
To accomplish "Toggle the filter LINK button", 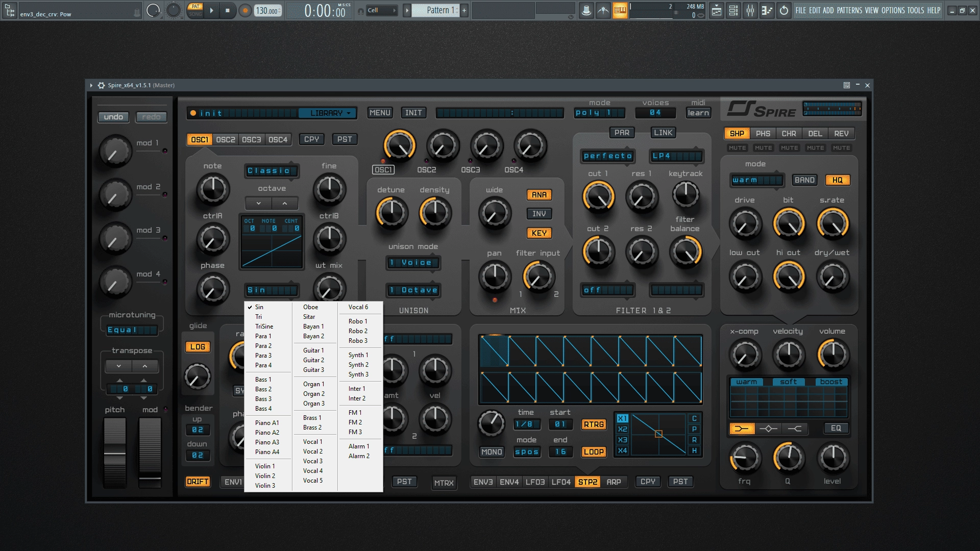I will [x=663, y=133].
